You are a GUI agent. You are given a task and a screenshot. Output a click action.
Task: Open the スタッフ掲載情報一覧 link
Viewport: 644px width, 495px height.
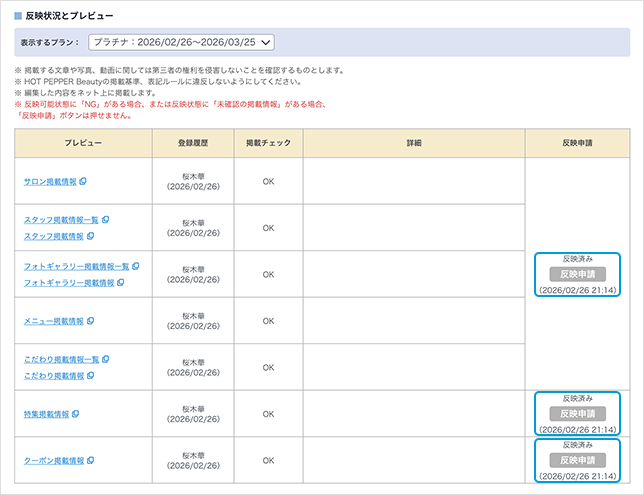point(61,219)
